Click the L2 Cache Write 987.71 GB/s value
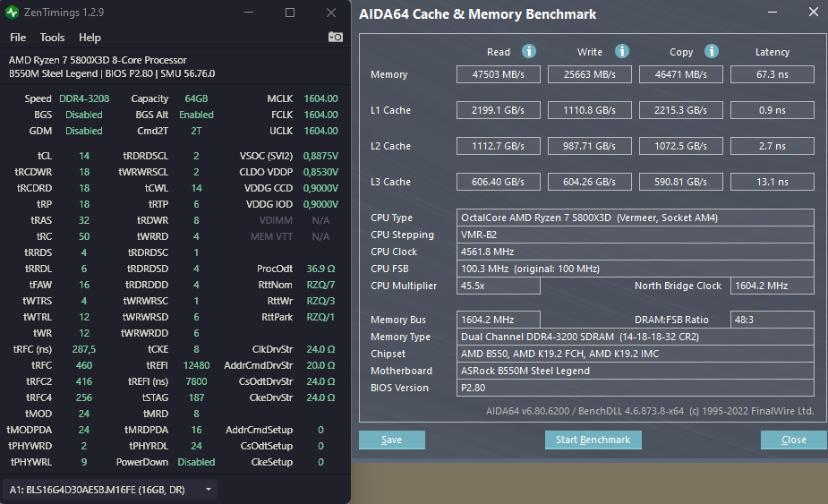 click(590, 146)
